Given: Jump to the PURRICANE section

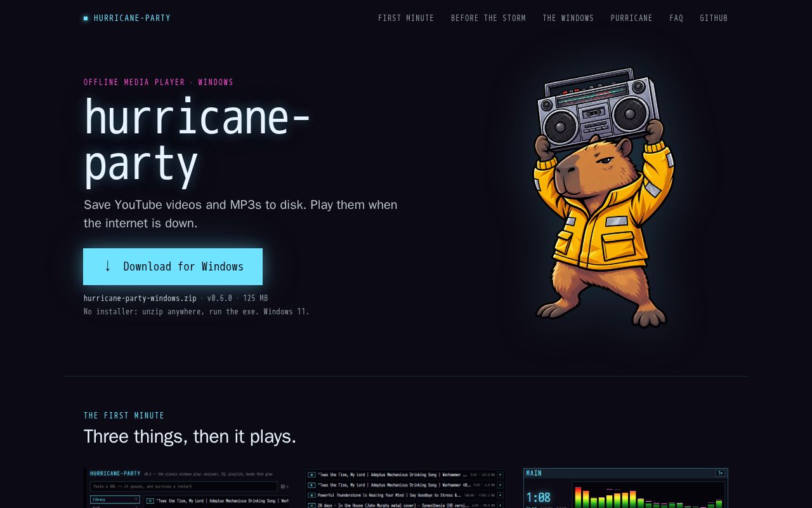Looking at the screenshot, I should 632,18.
